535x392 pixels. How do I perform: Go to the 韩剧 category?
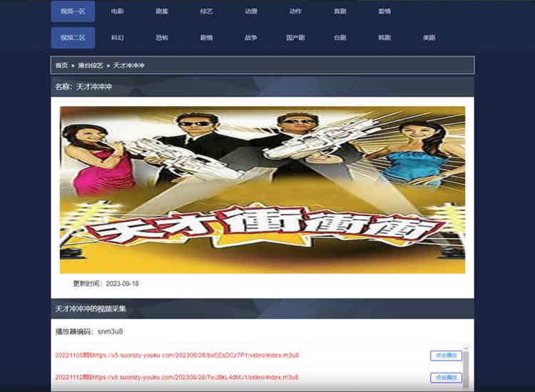click(x=384, y=38)
